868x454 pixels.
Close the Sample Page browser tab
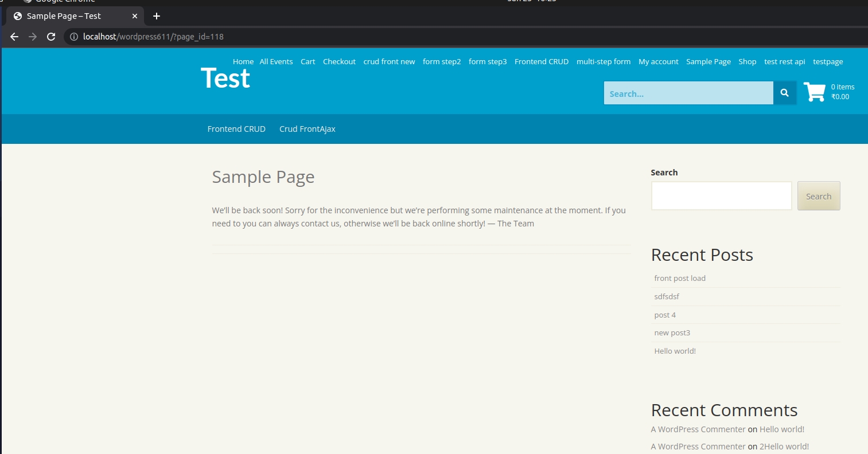coord(135,16)
